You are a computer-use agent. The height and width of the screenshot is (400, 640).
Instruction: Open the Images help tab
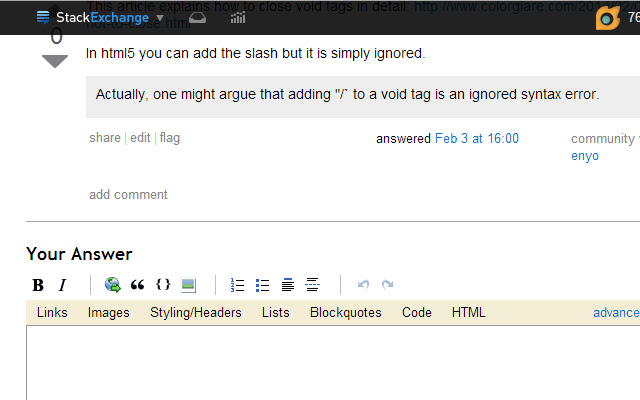109,312
